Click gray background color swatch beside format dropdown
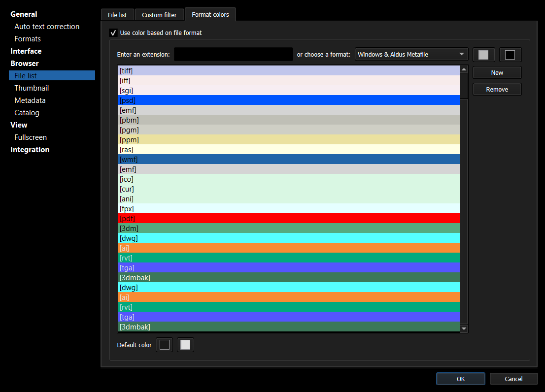The height and width of the screenshot is (392, 545). (x=483, y=55)
